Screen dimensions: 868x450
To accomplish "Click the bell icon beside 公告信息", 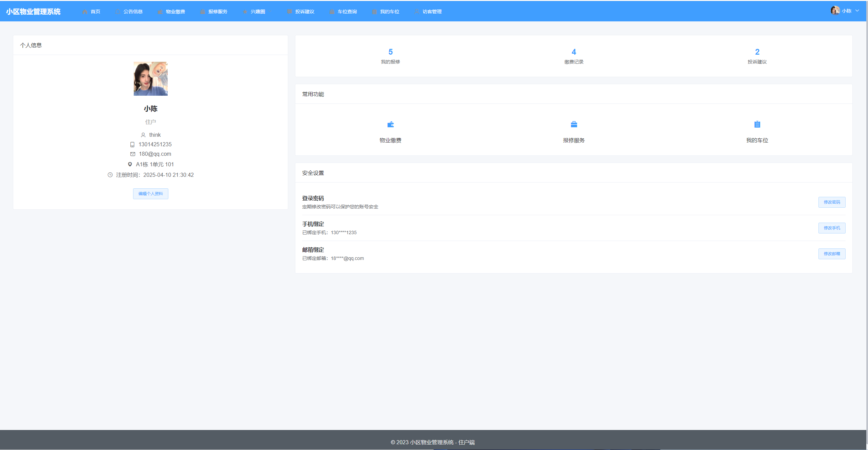I will [118, 12].
